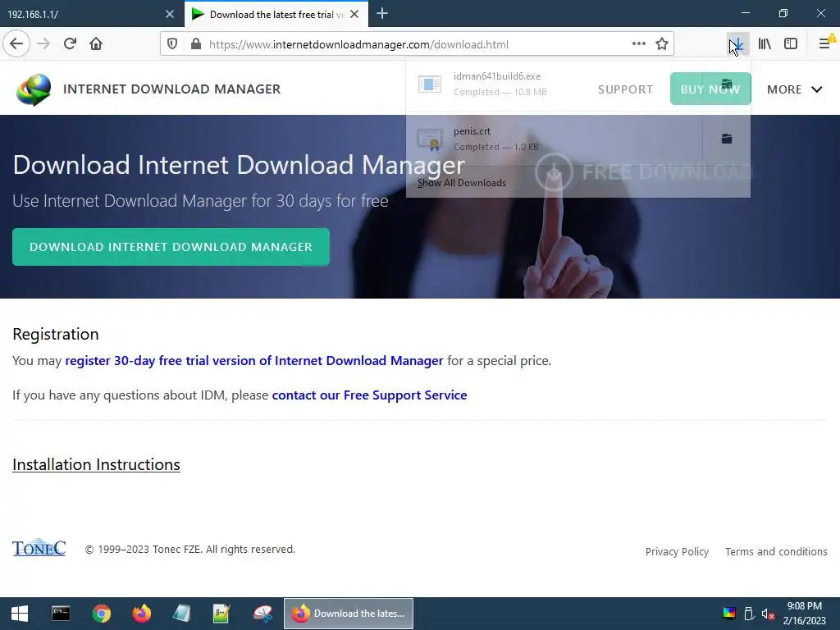Bookmark this page with the star

coord(662,44)
